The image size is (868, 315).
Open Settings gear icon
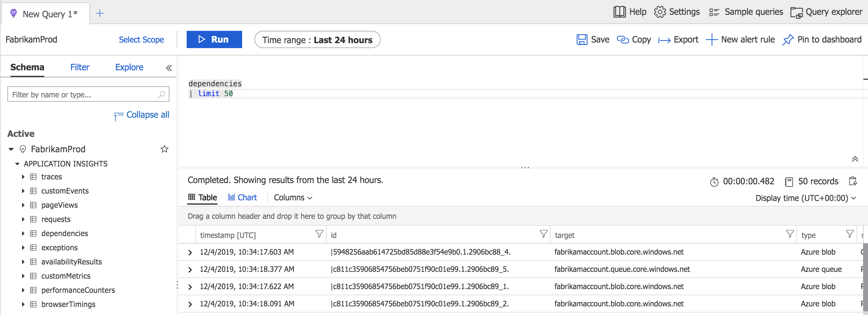pyautogui.click(x=660, y=12)
